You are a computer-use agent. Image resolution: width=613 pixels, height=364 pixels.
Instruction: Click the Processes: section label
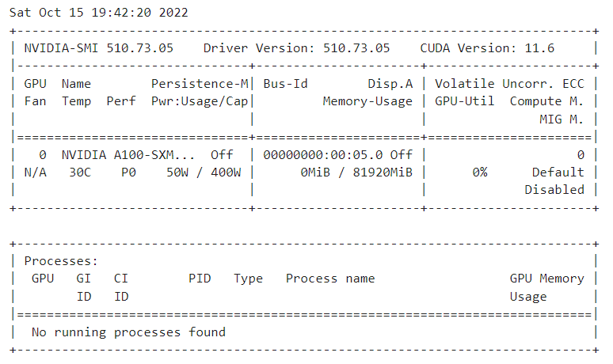tap(61, 261)
